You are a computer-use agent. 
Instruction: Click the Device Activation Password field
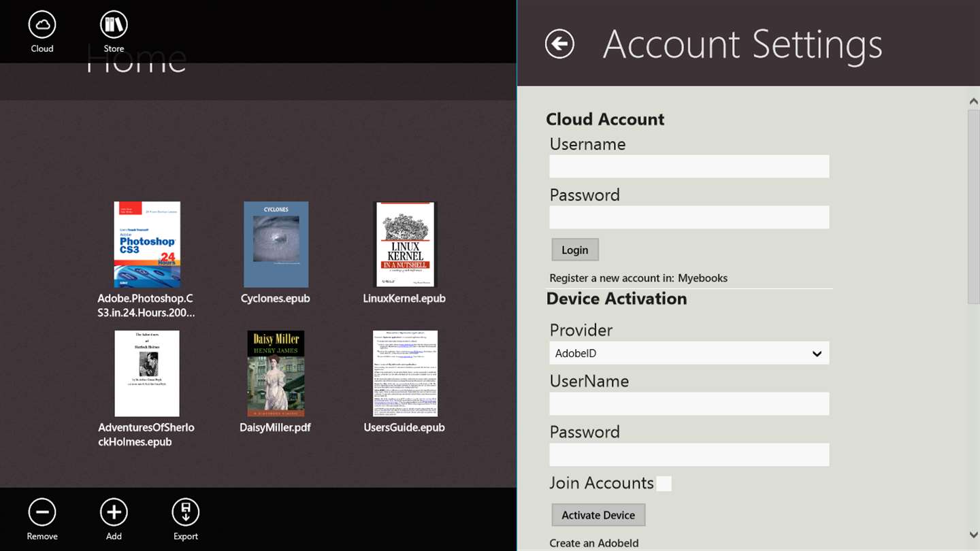[x=689, y=455]
